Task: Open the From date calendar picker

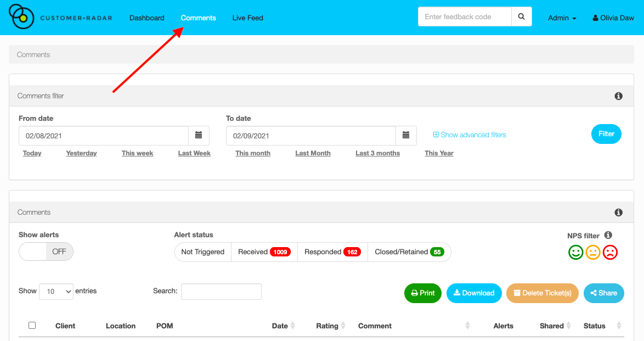Action: point(199,135)
